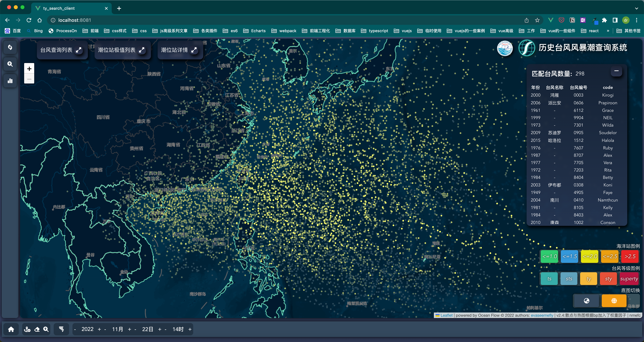This screenshot has height=342, width=644.
Task: Click the anchor station check icon
Action: point(27,329)
